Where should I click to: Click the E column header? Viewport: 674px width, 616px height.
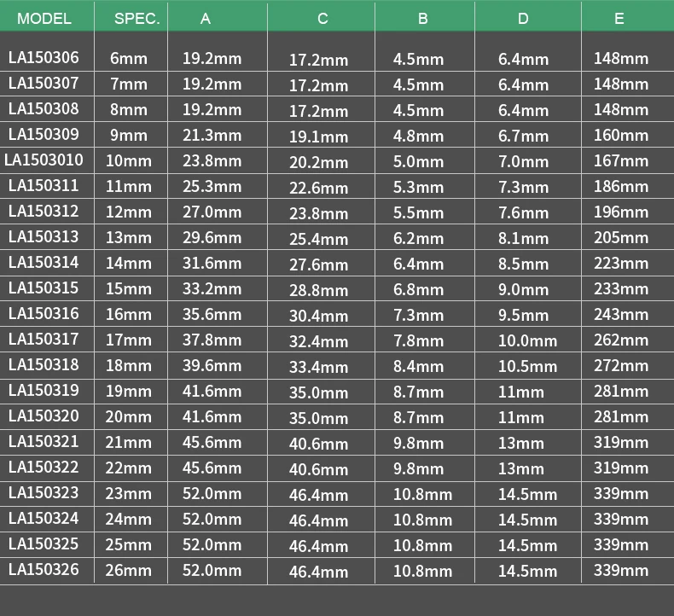(619, 19)
